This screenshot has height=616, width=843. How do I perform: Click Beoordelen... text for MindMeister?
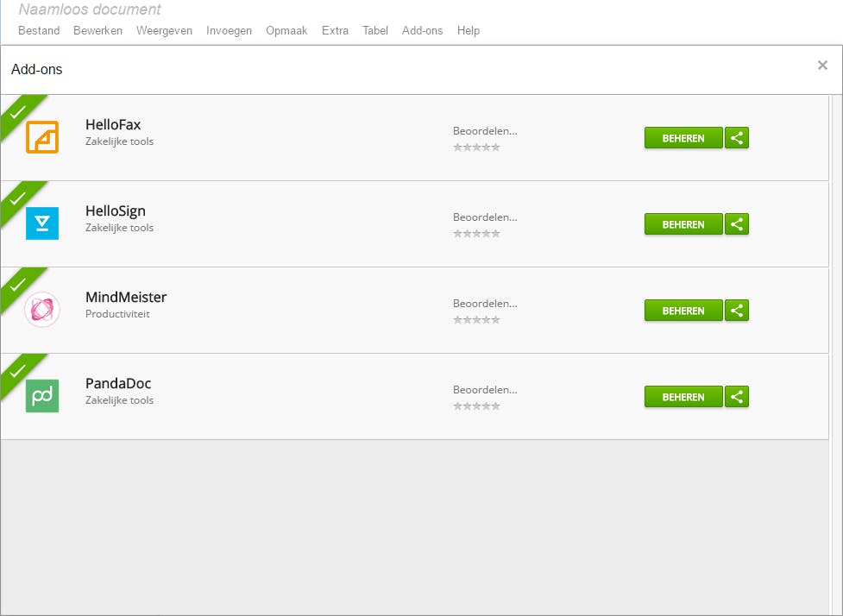pyautogui.click(x=485, y=304)
